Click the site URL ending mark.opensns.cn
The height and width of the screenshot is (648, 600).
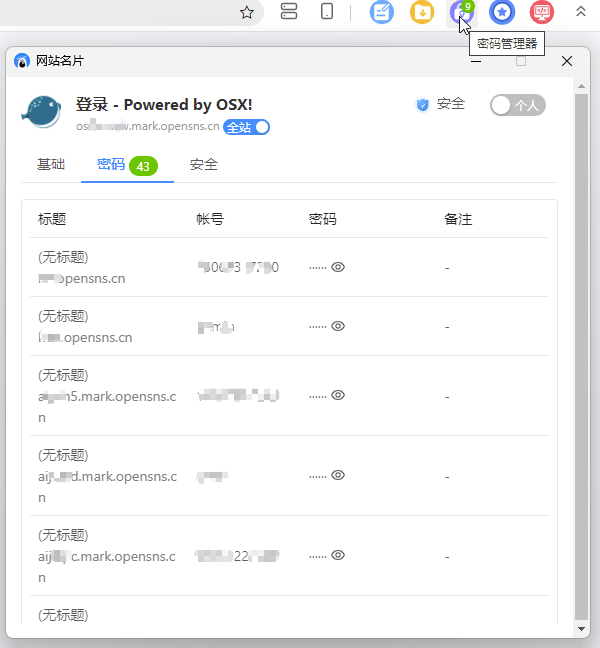click(x=148, y=126)
